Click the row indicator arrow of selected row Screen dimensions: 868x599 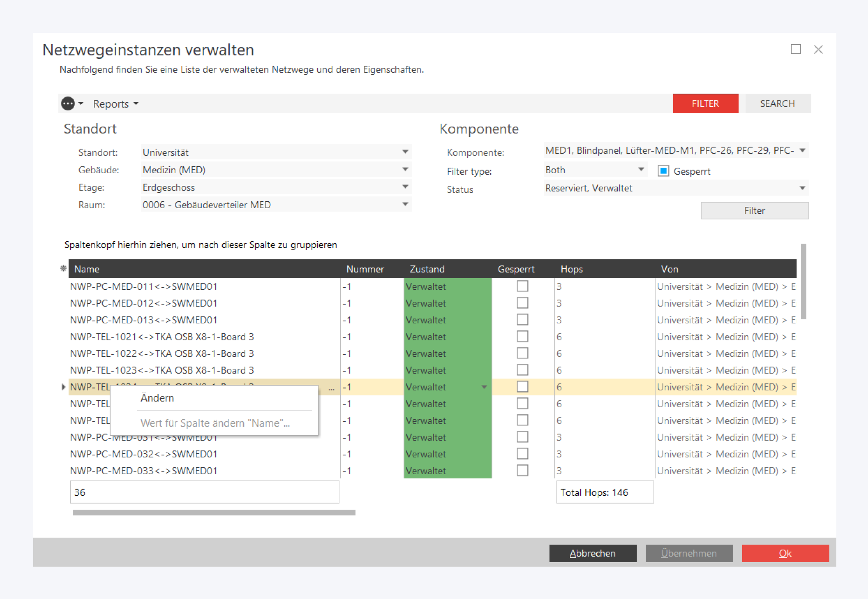[63, 387]
